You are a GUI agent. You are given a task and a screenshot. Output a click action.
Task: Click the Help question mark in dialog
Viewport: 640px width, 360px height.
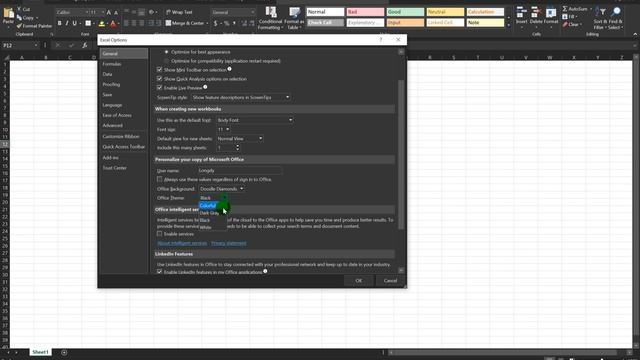click(x=381, y=40)
